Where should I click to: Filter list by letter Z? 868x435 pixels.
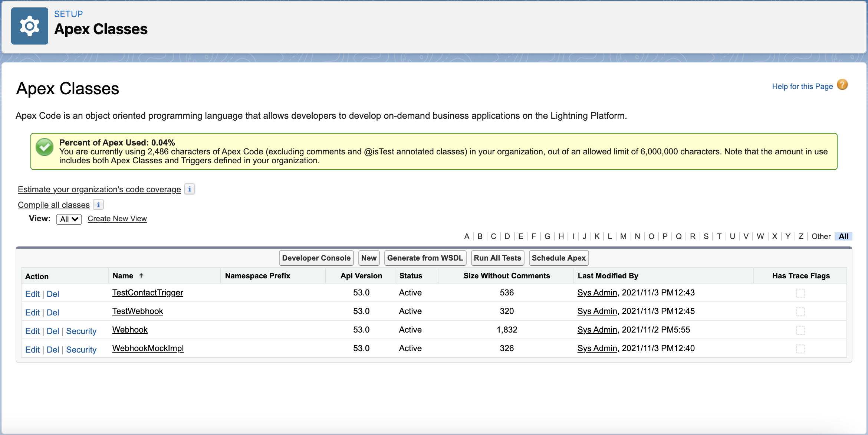[x=801, y=236]
